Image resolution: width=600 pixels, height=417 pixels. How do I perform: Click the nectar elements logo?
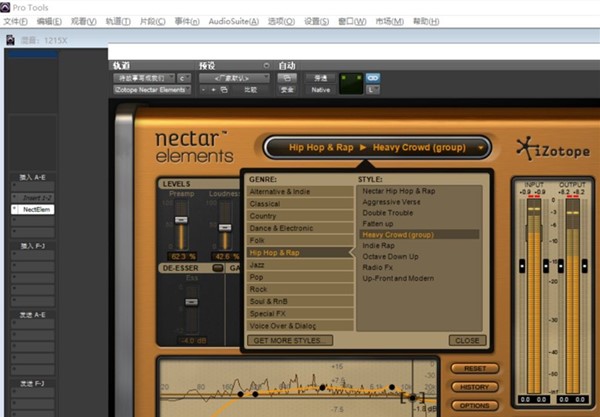194,147
